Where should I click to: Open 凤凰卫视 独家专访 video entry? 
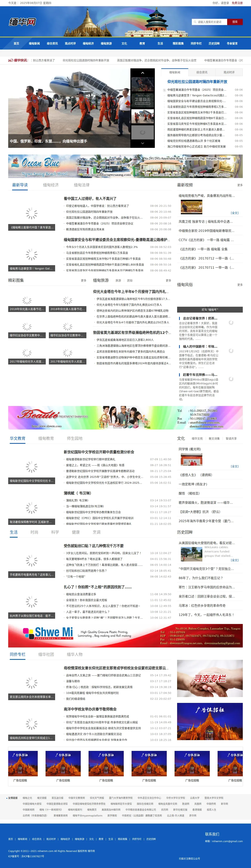pyautogui.click(x=206, y=222)
